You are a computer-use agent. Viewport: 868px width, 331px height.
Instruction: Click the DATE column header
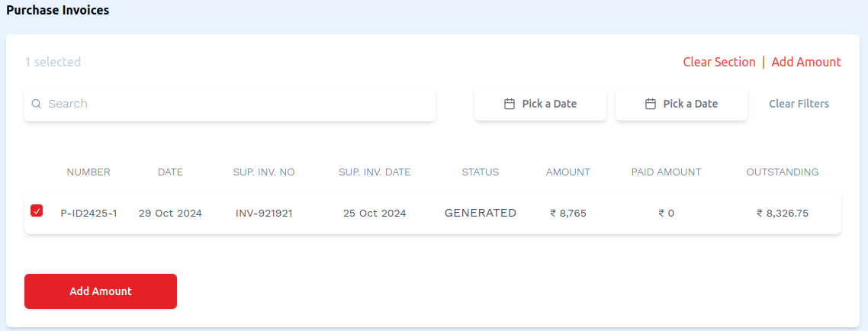pos(170,172)
